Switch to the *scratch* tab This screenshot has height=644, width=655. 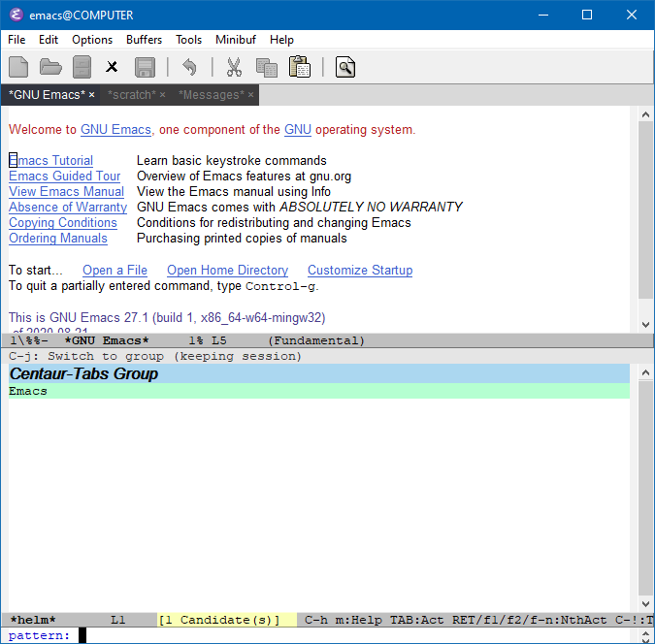click(x=132, y=95)
